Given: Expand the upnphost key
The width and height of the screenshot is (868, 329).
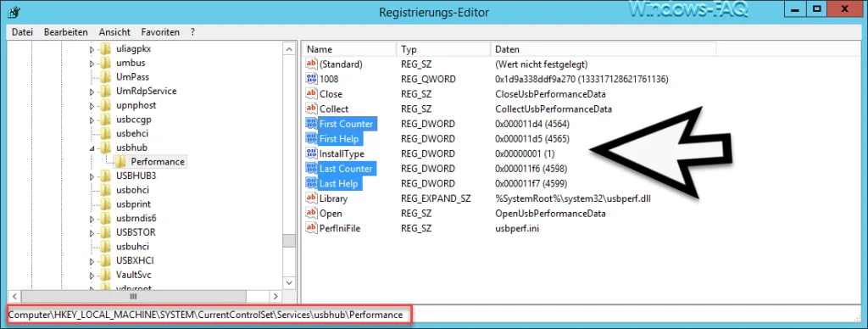Looking at the screenshot, I should pos(92,106).
